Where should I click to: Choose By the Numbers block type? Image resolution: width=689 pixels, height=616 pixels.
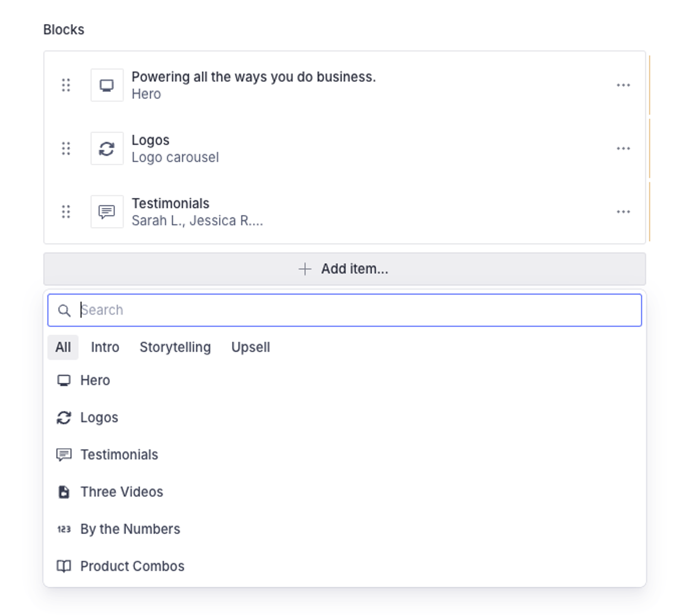click(x=130, y=529)
